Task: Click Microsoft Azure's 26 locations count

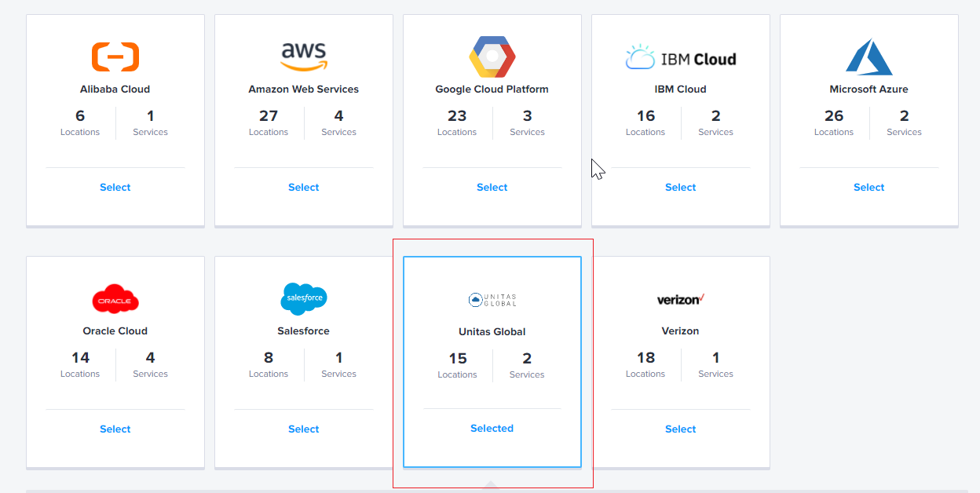Action: [x=834, y=116]
